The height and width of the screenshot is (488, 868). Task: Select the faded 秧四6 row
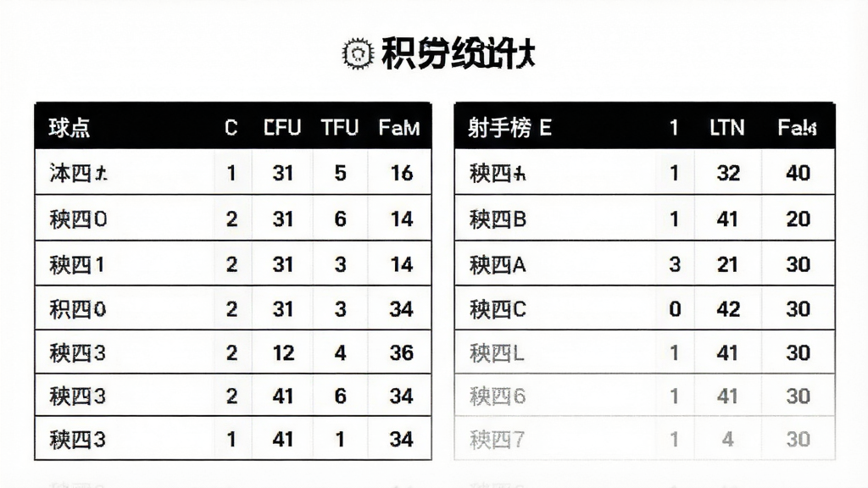pos(644,395)
